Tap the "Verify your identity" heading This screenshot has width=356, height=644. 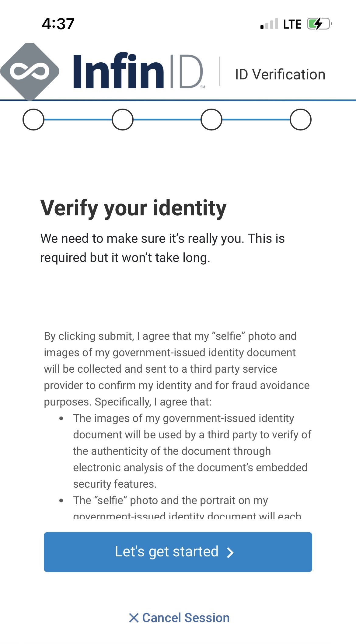click(x=133, y=208)
